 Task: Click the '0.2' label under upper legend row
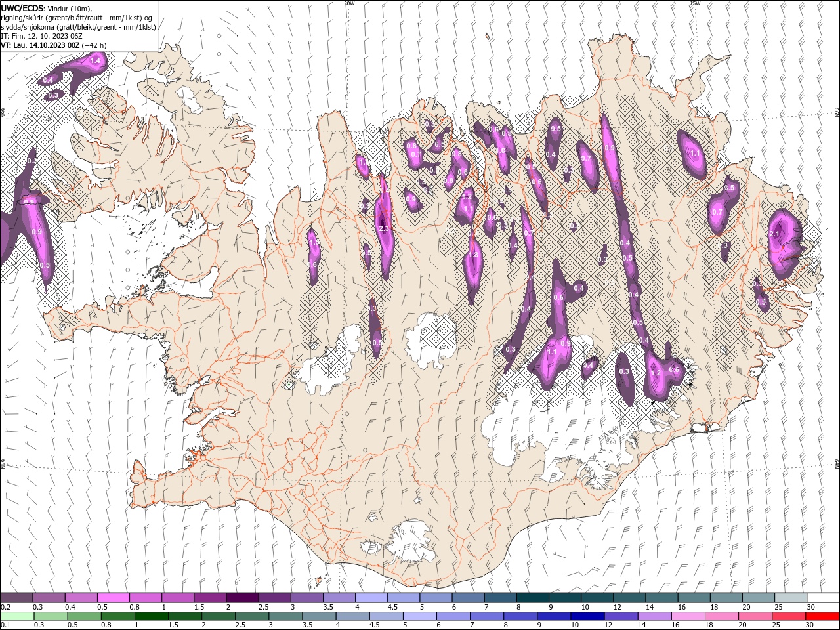pos(5,607)
